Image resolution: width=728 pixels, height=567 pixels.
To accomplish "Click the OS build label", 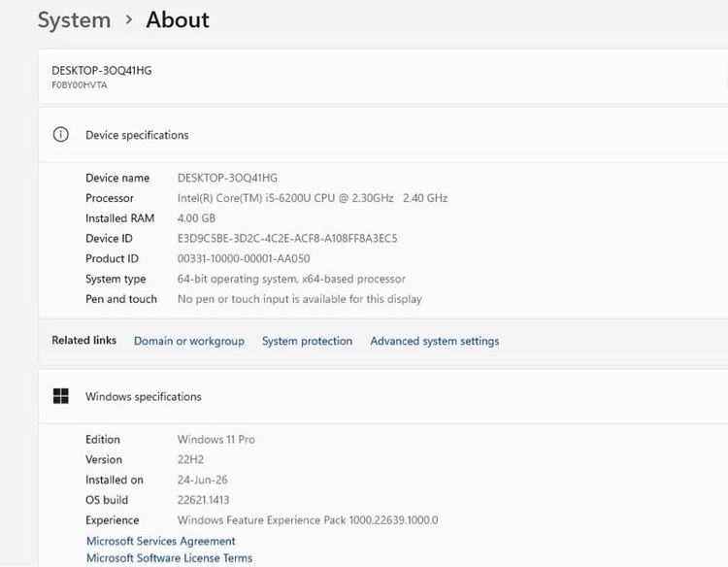I will (107, 500).
